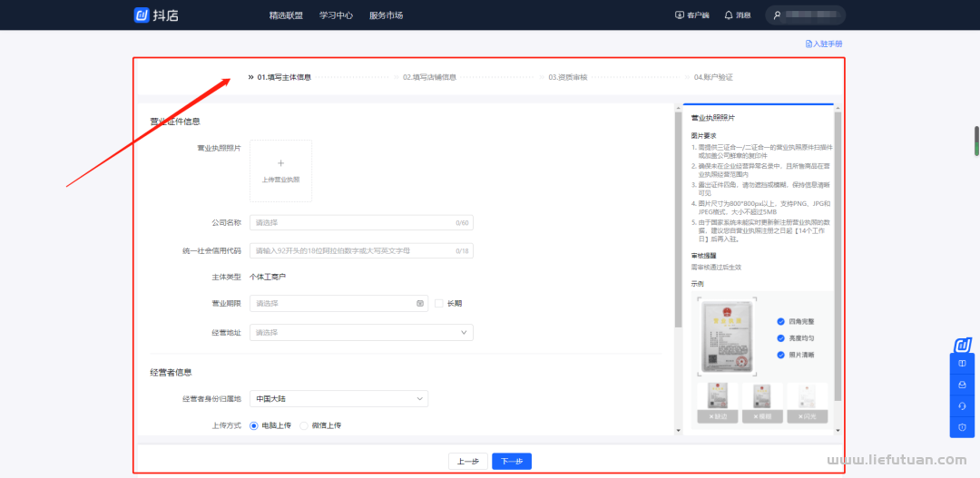Go to 学习中心 in top navigation
This screenshot has height=478, width=980.
336,15
